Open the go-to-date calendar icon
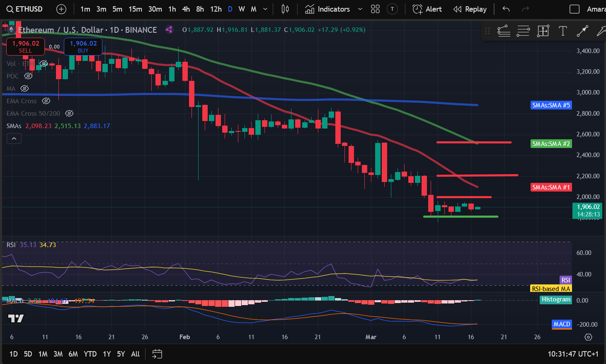This screenshot has width=606, height=364. [x=157, y=354]
